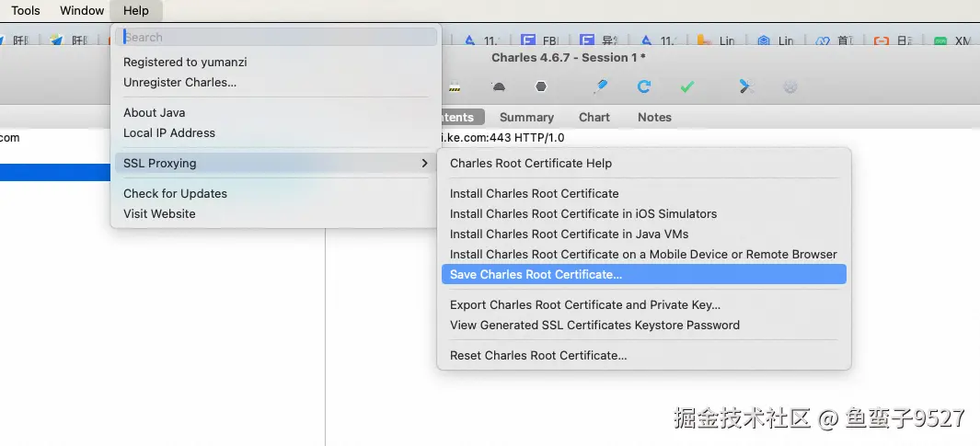Select About Java
The height and width of the screenshot is (446, 980).
tap(276, 112)
